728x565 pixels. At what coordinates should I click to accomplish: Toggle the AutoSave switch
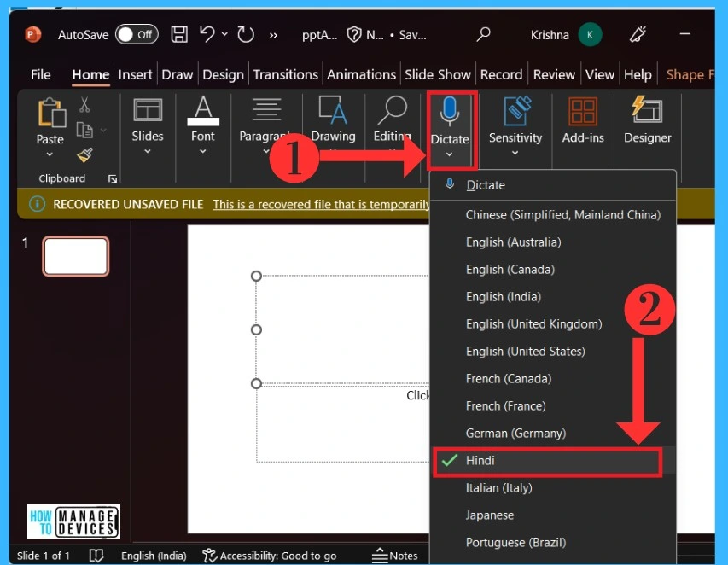point(137,34)
